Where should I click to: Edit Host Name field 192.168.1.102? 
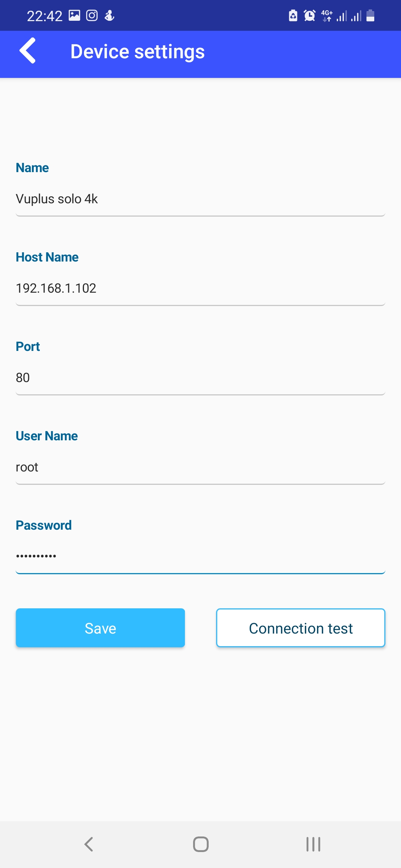[200, 288]
